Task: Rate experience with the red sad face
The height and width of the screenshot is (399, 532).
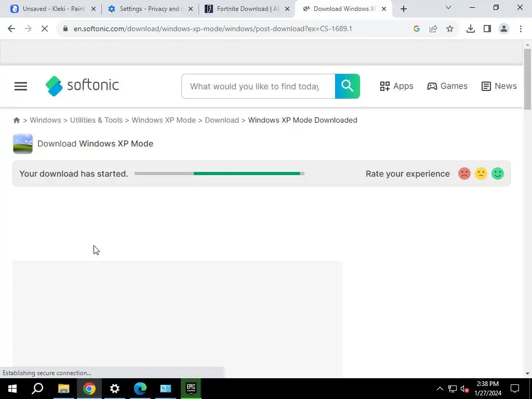Action: (x=464, y=174)
